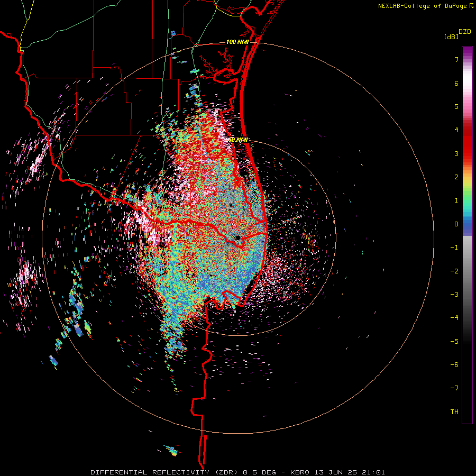The width and height of the screenshot is (476, 476).
Task: Click the 7 value on the colorbar scale
Action: [456, 59]
